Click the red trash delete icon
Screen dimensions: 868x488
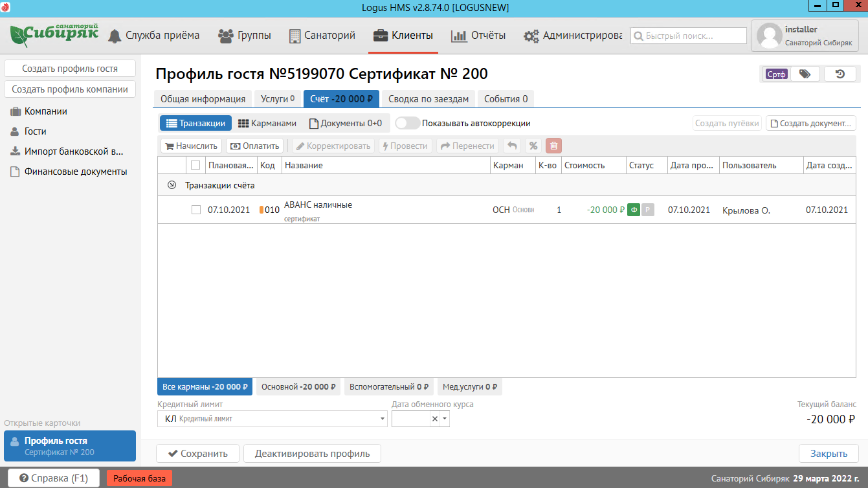553,146
